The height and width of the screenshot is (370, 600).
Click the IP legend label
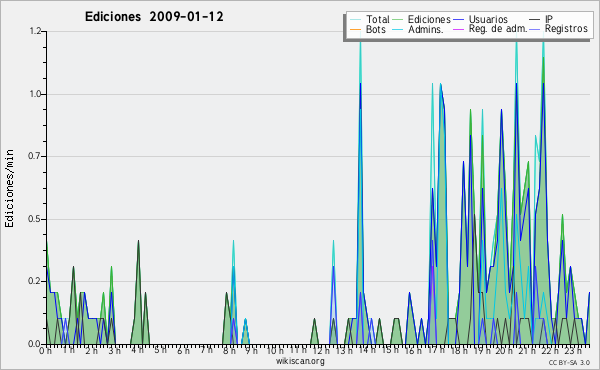tap(549, 19)
